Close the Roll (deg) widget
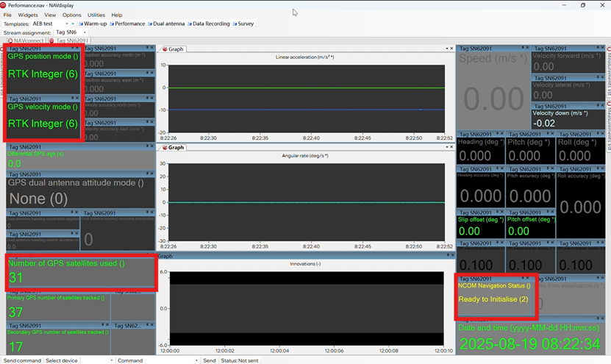Image resolution: width=611 pixels, height=364 pixels. click(602, 134)
